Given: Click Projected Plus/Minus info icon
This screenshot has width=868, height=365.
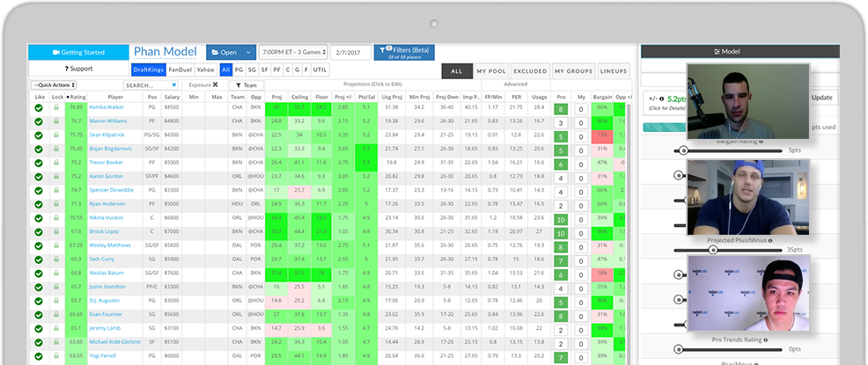Looking at the screenshot, I should pos(770,241).
